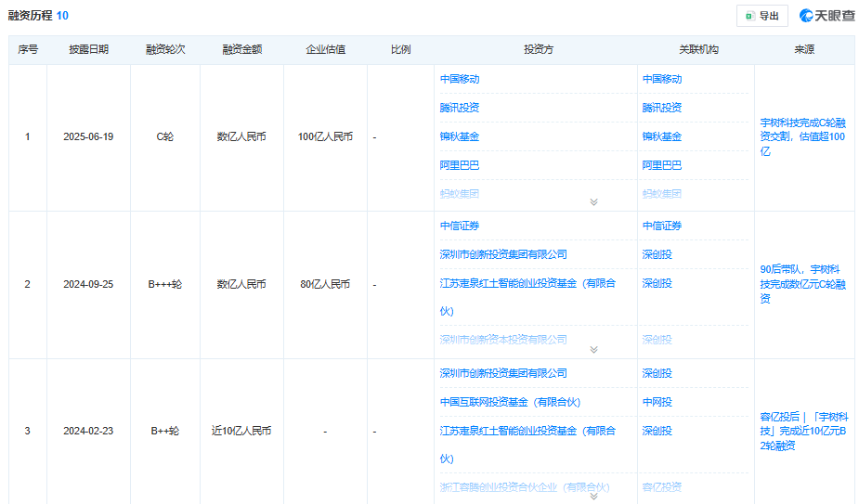This screenshot has height=504, width=859.
Task: Select the B++轮 round cell
Action: [165, 432]
